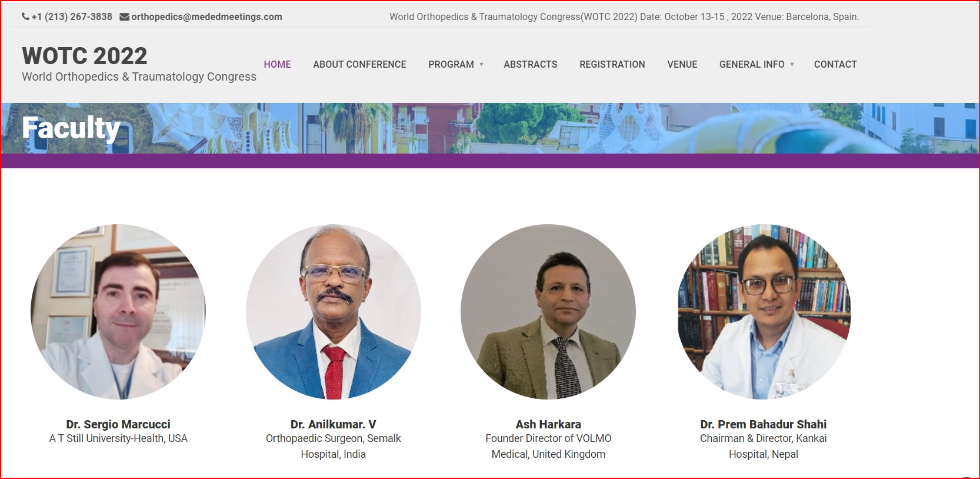Click the orthopedics@mededmeetings.com email link
The image size is (980, 479).
[x=206, y=16]
